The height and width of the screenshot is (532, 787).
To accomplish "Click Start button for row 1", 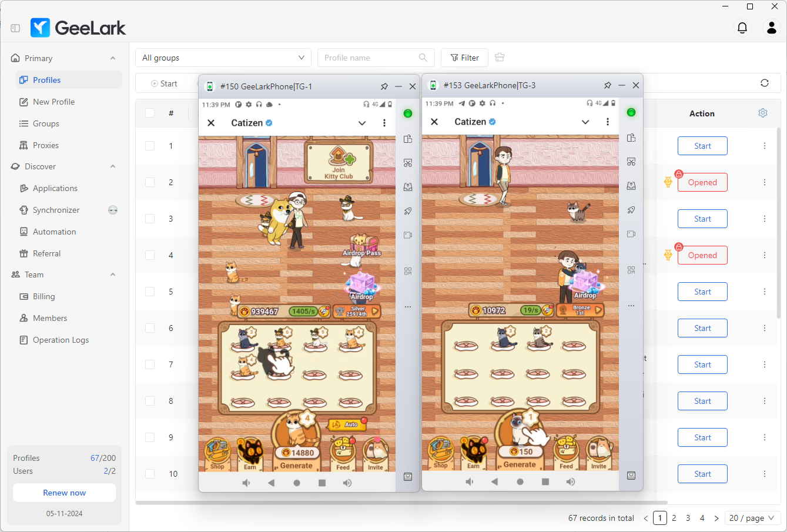I will 702,146.
